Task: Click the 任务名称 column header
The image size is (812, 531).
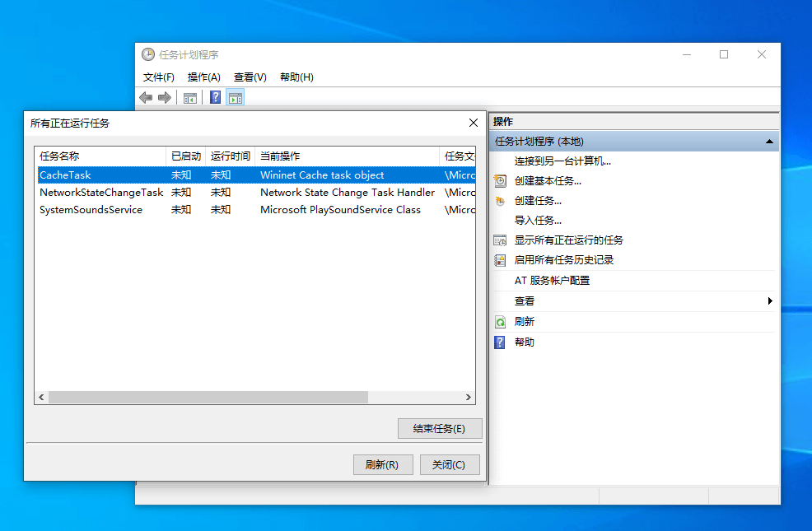Action: tap(99, 156)
